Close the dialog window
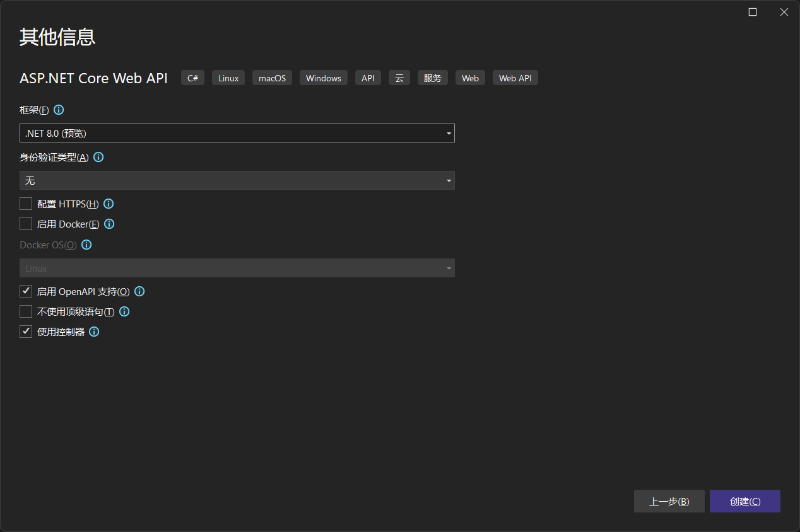This screenshot has height=532, width=800. pyautogui.click(x=784, y=12)
